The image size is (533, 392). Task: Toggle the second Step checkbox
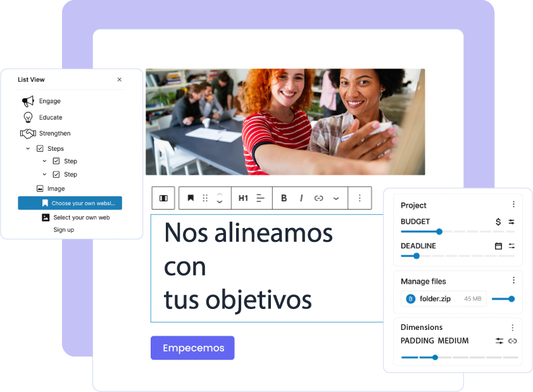56,175
